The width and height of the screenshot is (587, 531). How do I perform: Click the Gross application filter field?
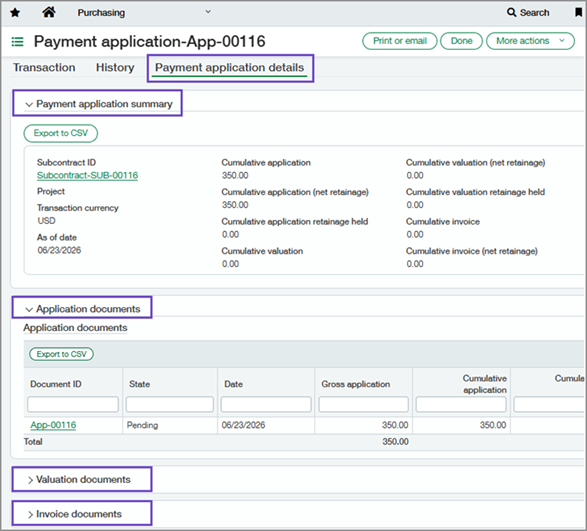tap(364, 404)
